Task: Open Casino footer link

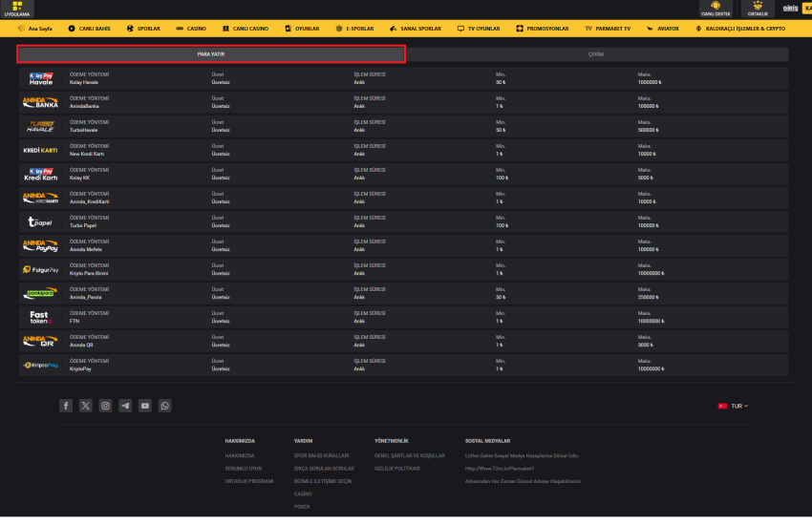Action: (x=303, y=493)
